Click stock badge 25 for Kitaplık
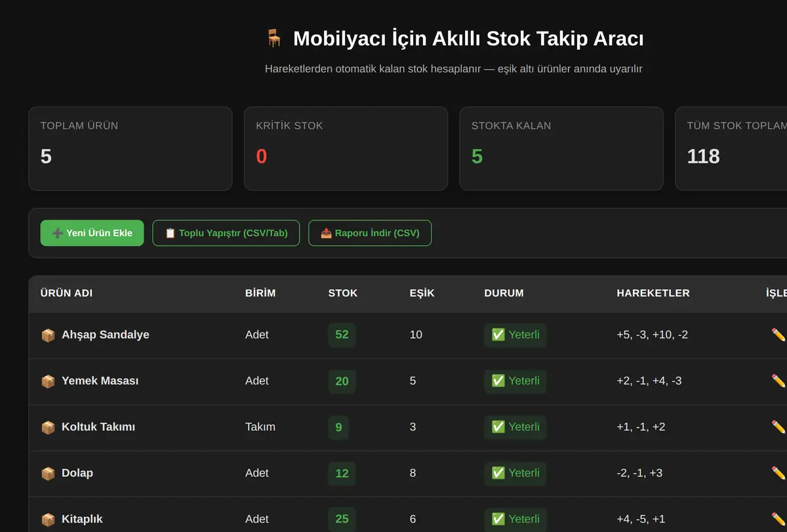This screenshot has width=787, height=532. coord(342,519)
